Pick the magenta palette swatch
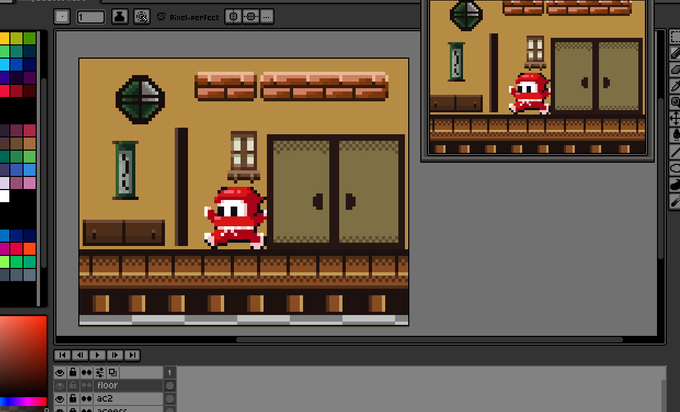Image resolution: width=680 pixels, height=412 pixels. [4, 249]
